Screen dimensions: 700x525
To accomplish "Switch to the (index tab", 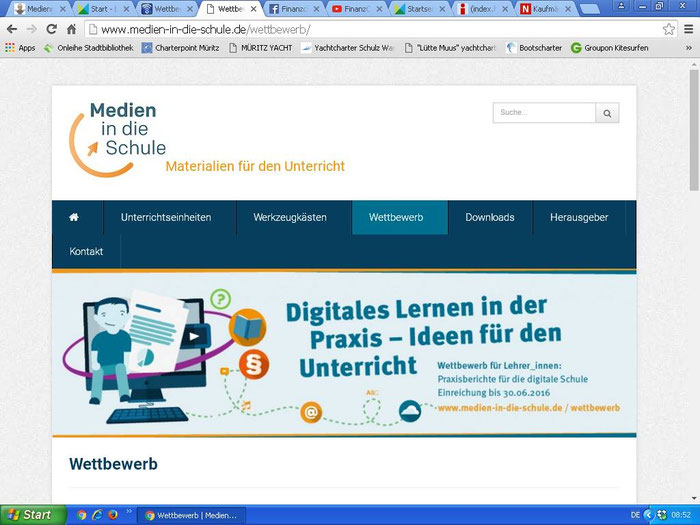I will (x=482, y=9).
